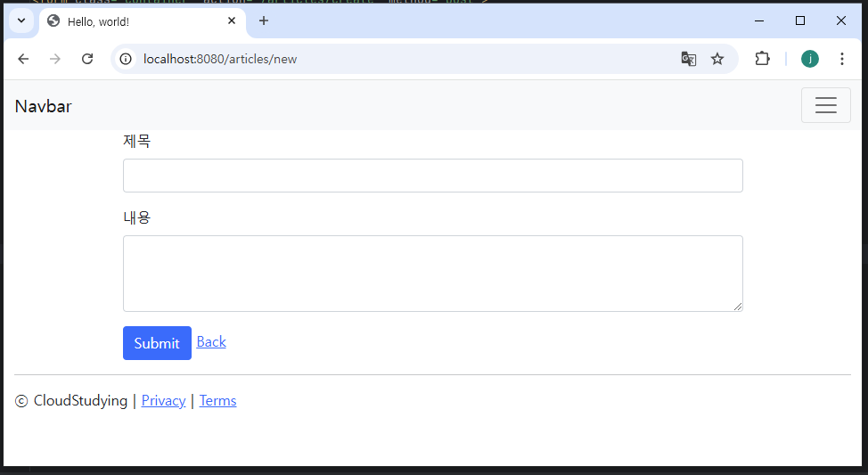Maximize the browser window
This screenshot has width=868, height=475.
click(x=800, y=20)
